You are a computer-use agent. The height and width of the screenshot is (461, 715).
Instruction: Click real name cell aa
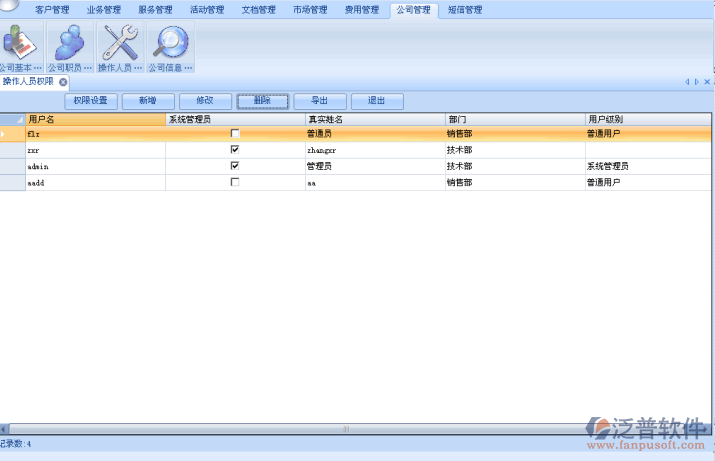click(375, 182)
